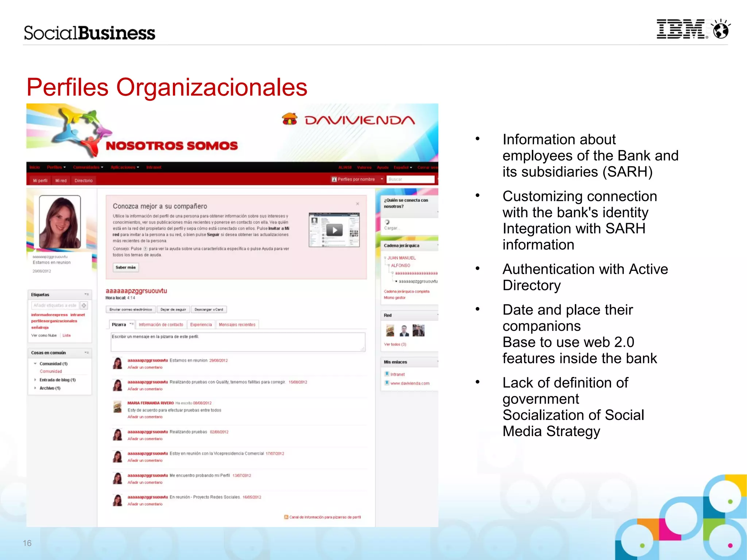This screenshot has height=560, width=747.
Task: Click the help question mark icon in tip
Action: coord(145,249)
